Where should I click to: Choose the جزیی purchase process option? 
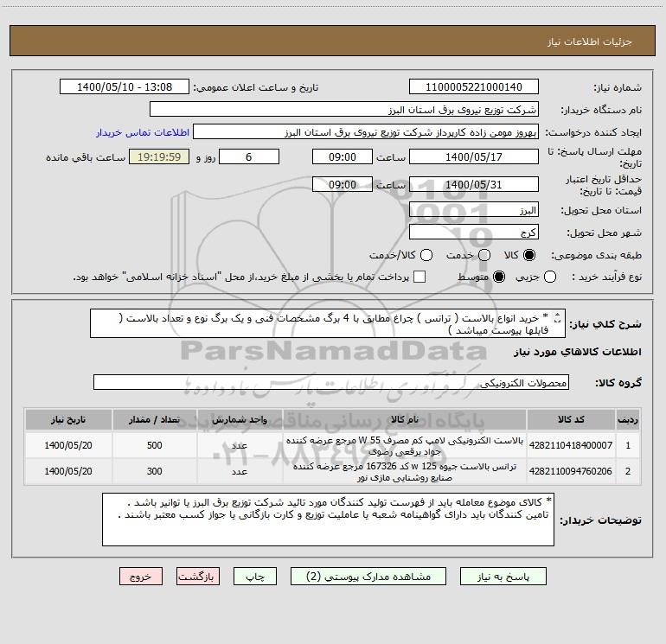[549, 277]
